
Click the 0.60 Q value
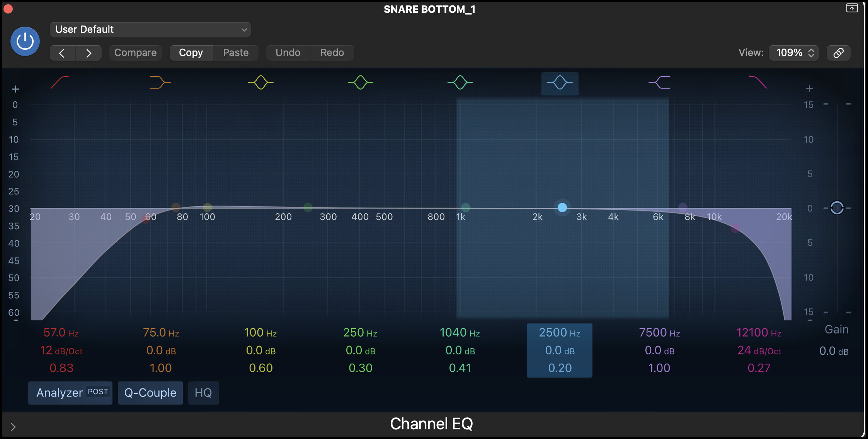[x=261, y=368]
